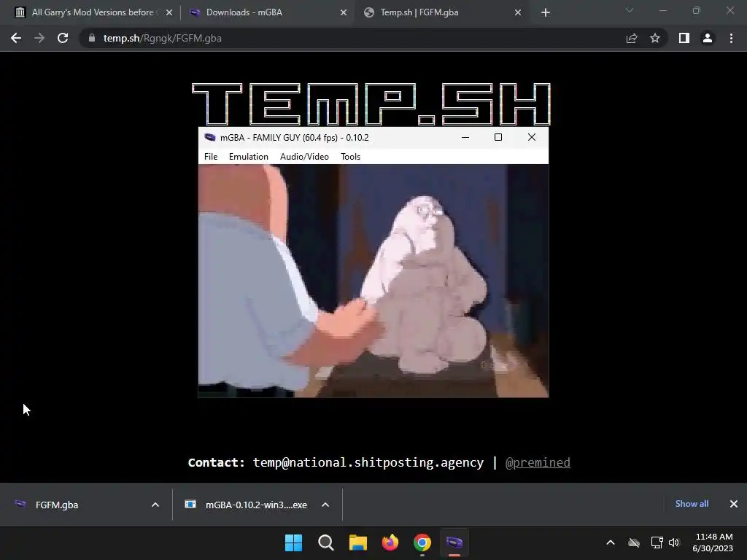Open Windows taskbar search
747x560 pixels.
(x=326, y=542)
